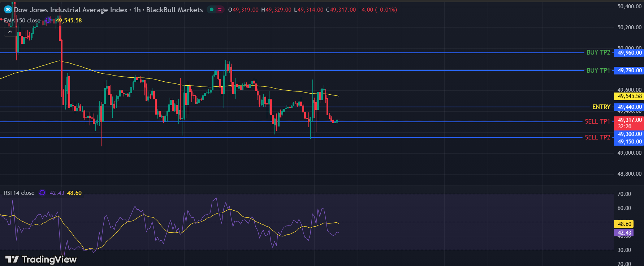Click the pink approximate data-quality icon
Image resolution: width=644 pixels, height=266 pixels.
click(220, 10)
